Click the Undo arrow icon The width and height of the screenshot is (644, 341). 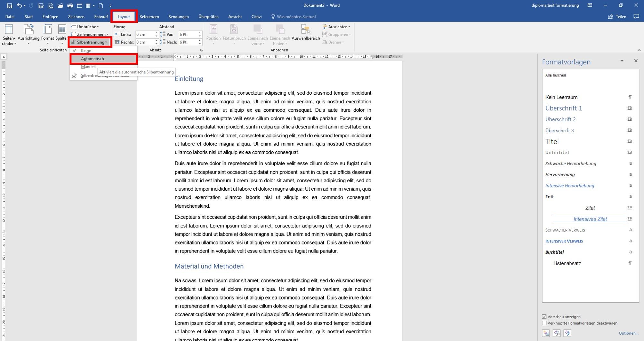coord(19,5)
